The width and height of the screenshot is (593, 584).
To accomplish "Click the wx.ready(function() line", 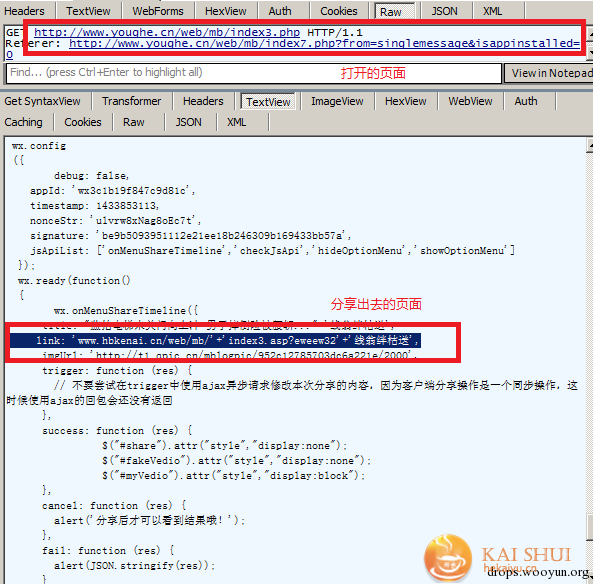I will pyautogui.click(x=74, y=280).
